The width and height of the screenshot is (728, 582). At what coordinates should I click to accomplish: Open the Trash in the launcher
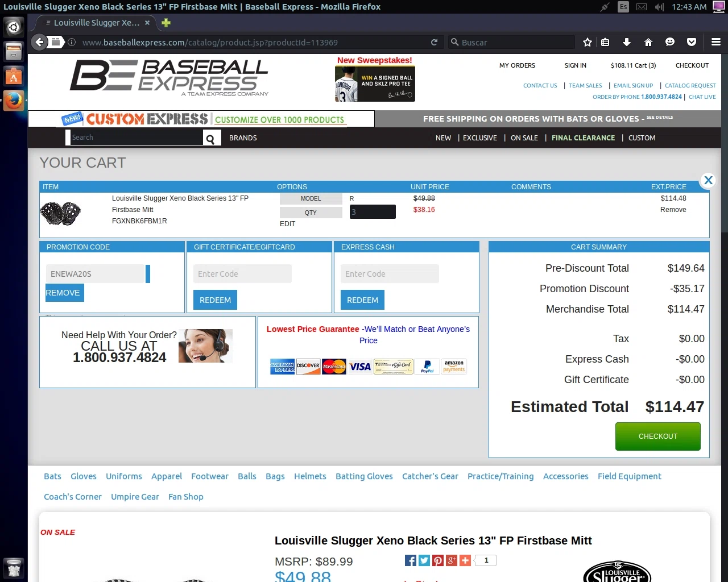coord(14,568)
